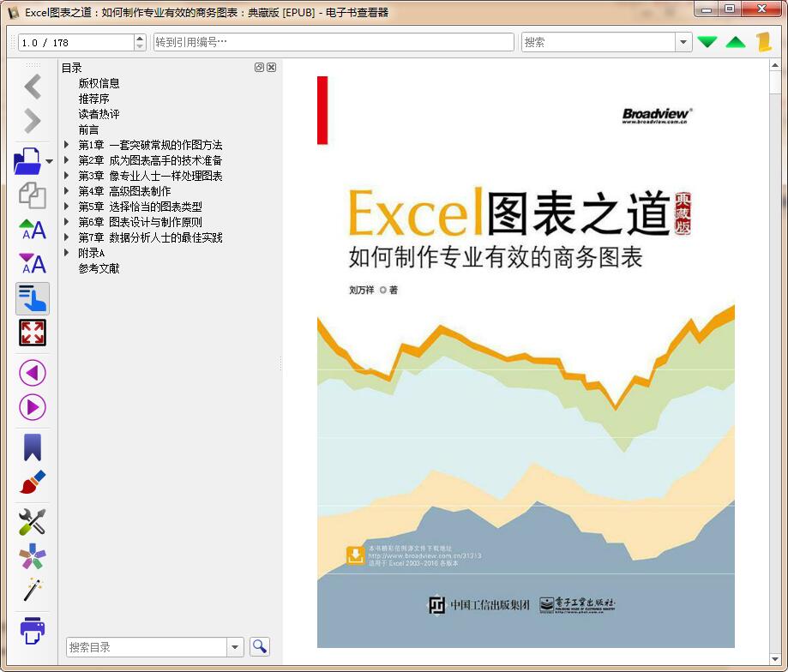Expand the 附录A entry arrow
This screenshot has width=788, height=672.
[67, 253]
